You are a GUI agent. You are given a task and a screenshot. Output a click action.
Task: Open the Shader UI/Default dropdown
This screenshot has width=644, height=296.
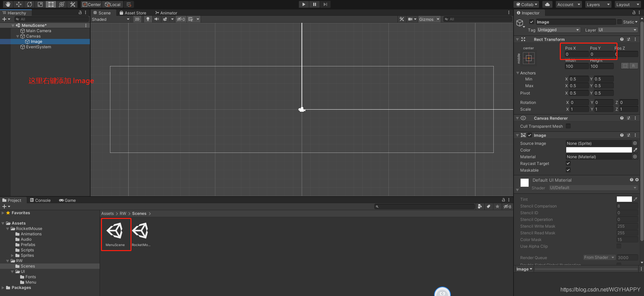(x=593, y=188)
